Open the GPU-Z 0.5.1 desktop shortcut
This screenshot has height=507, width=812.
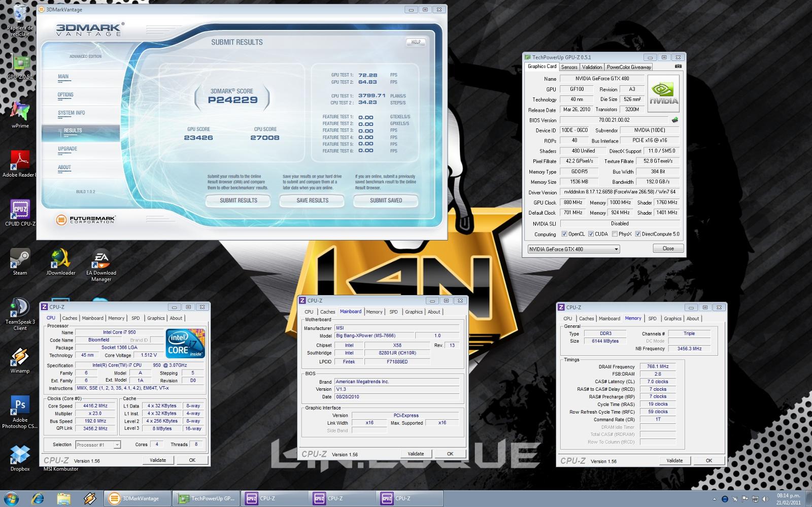pos(20,66)
